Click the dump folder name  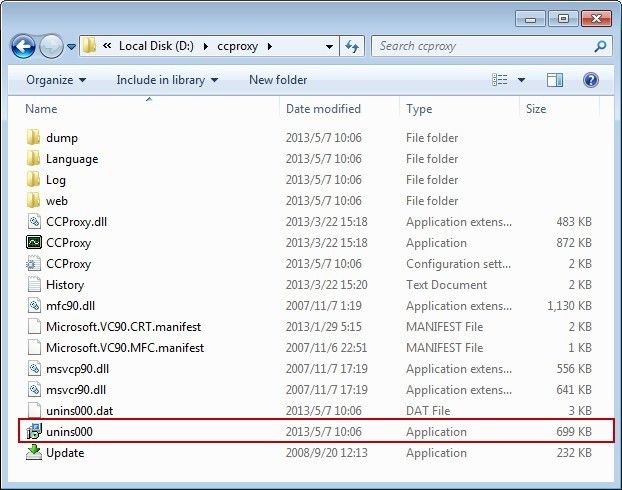coord(62,138)
